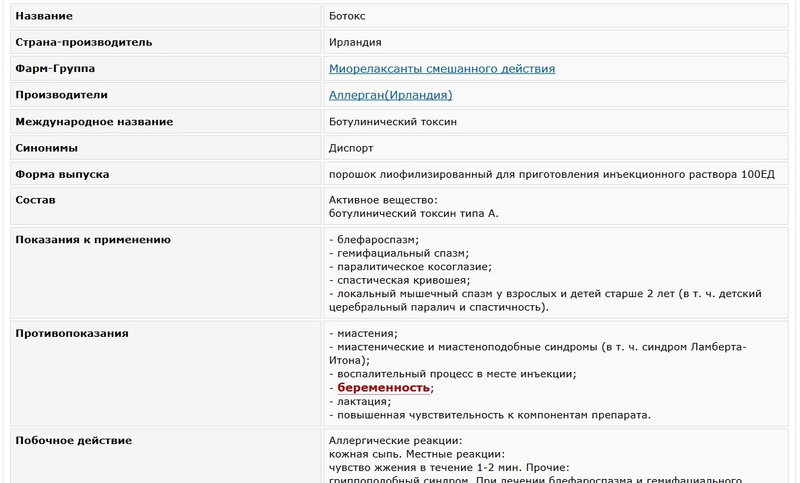Image resolution: width=800 pixels, height=483 pixels.
Task: Click the Ботулинический токсин value text
Action: [x=393, y=122]
